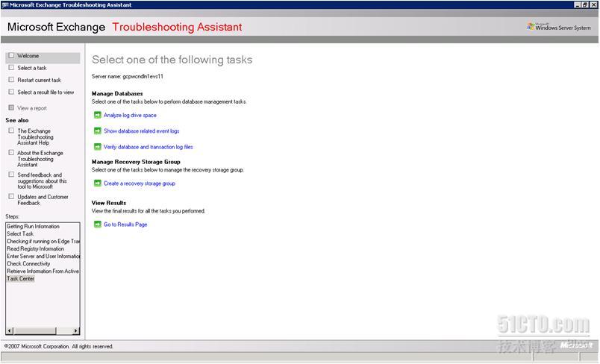Select Checking if running on Edge step
The image size is (600, 364).
coord(43,241)
